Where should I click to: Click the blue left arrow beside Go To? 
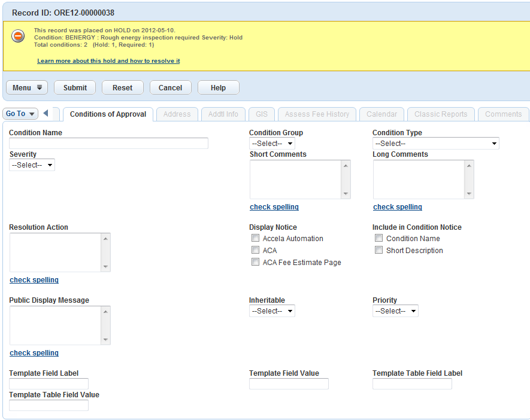point(46,114)
